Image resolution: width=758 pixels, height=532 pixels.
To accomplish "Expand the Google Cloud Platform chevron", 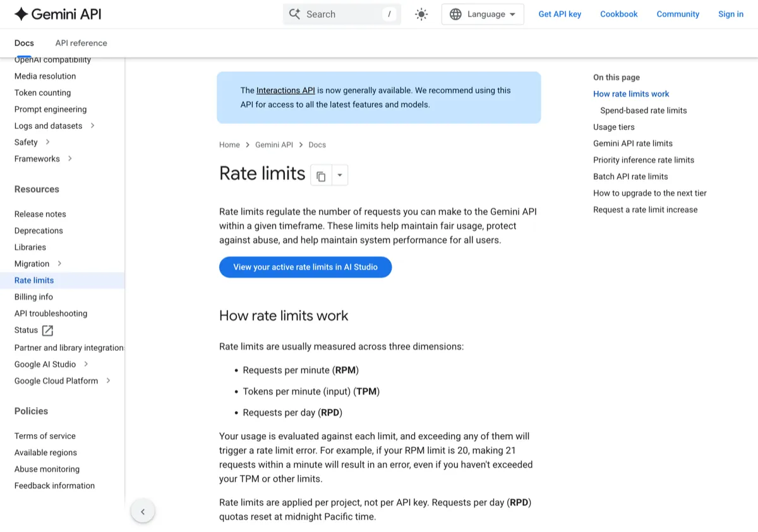I will tap(108, 381).
